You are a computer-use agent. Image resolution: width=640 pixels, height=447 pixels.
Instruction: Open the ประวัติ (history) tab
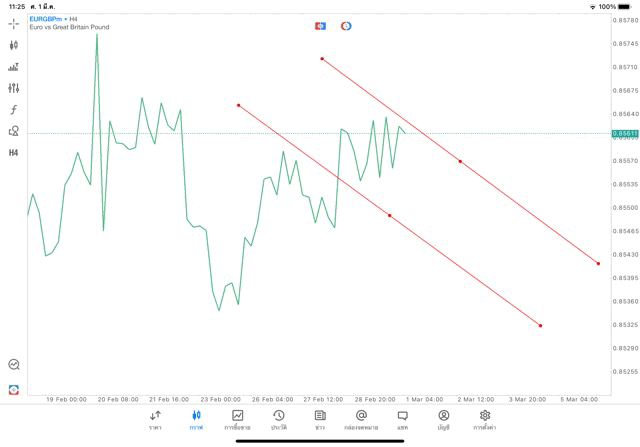pos(279,420)
